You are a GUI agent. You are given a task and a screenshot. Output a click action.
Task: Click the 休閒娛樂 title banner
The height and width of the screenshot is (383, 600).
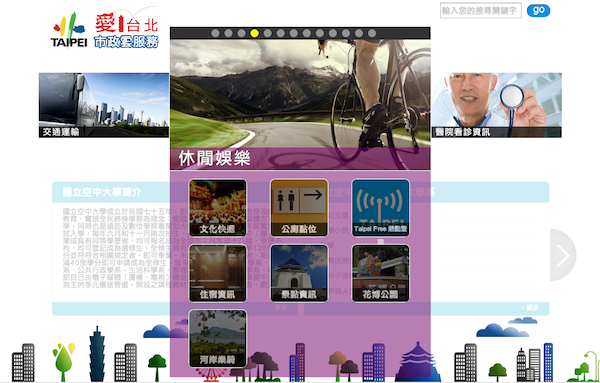pos(300,158)
